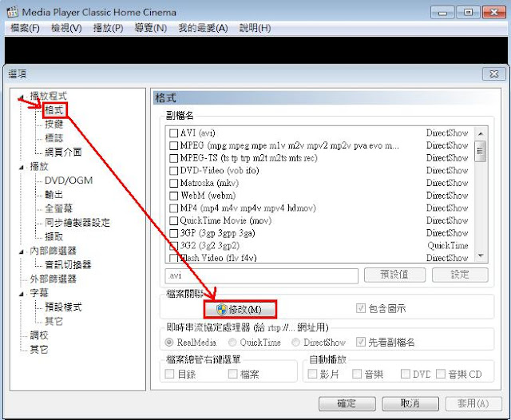Screen dimensions: 511x420
Task: Click the 預設值 button
Action: 394,275
